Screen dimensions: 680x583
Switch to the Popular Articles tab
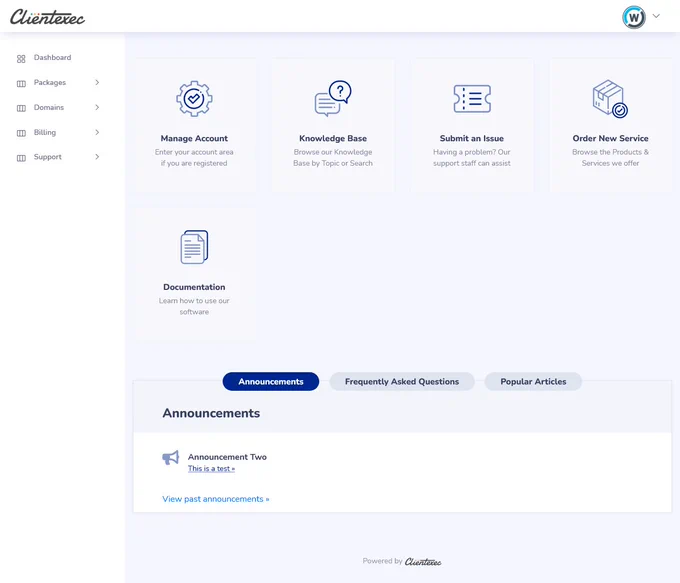(533, 381)
